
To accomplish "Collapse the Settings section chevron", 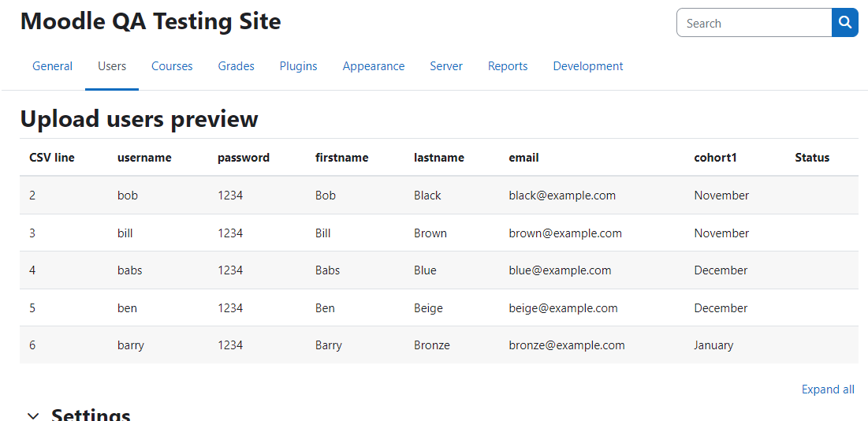I will point(33,415).
